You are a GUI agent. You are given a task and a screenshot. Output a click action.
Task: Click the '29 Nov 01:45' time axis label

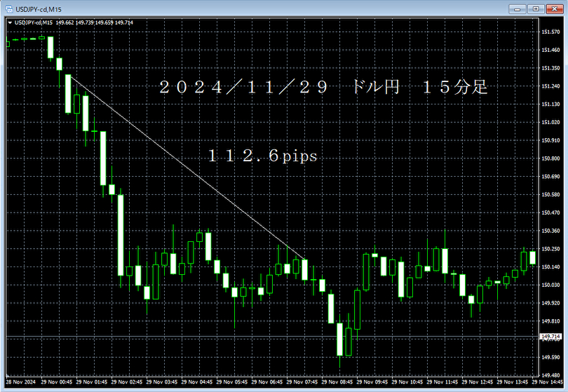(92, 382)
